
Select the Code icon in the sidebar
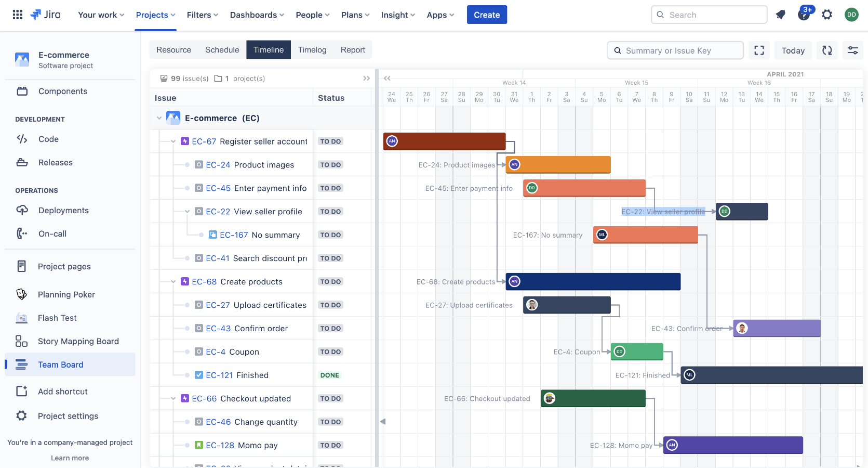click(22, 139)
